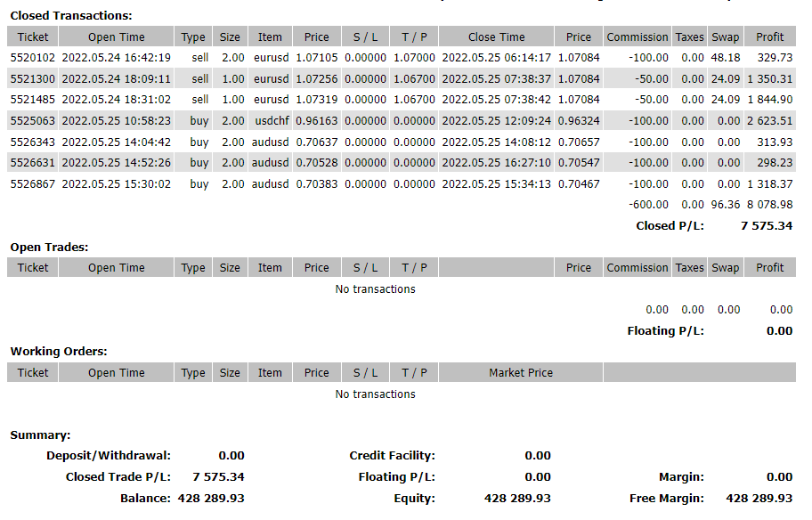Click open time 2022.05.24 18:31:02
The image size is (812, 520).
click(x=116, y=100)
